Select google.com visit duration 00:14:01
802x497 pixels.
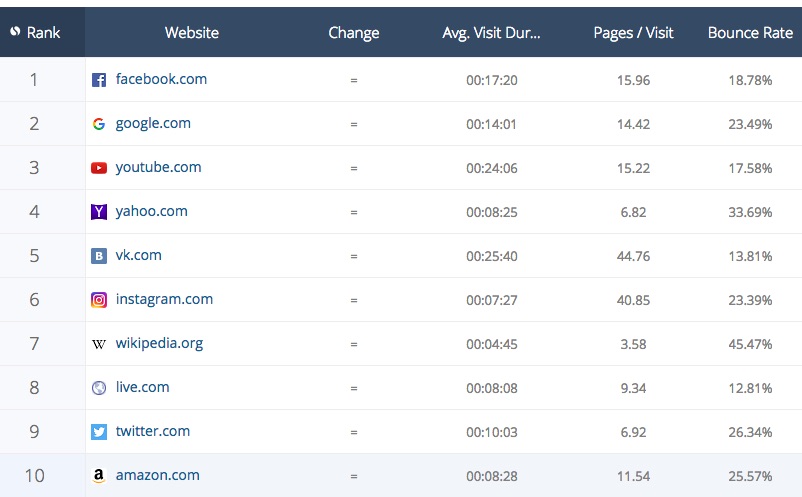[492, 124]
